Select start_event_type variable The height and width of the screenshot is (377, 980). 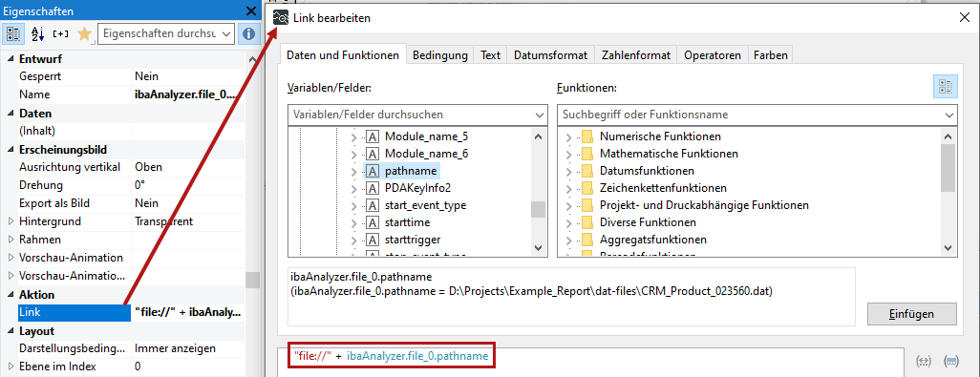click(425, 205)
